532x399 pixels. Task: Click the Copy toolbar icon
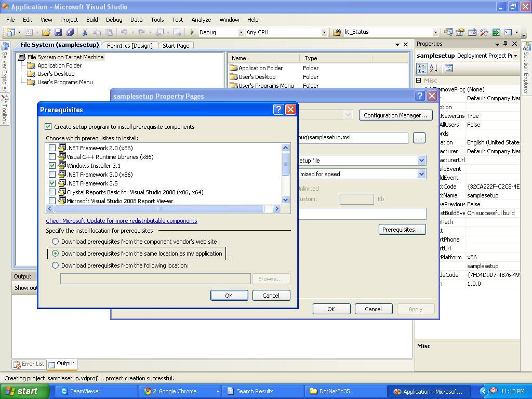[x=97, y=32]
